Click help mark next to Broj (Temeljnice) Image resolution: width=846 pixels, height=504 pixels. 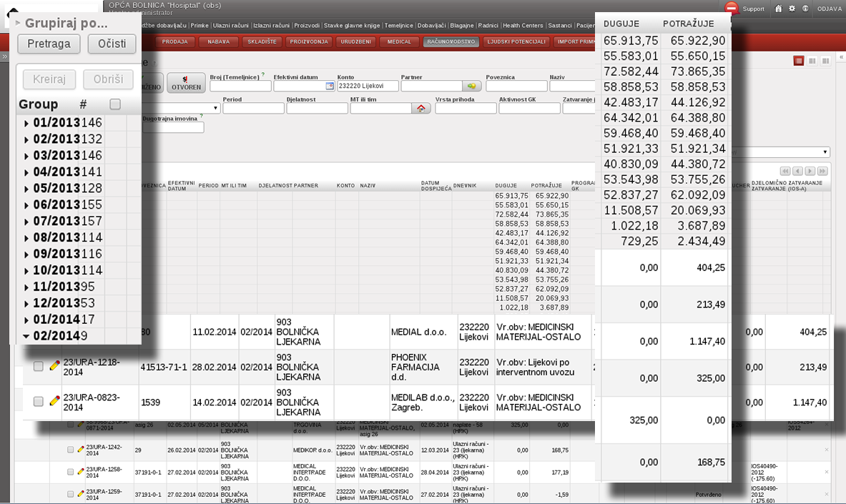tap(262, 75)
